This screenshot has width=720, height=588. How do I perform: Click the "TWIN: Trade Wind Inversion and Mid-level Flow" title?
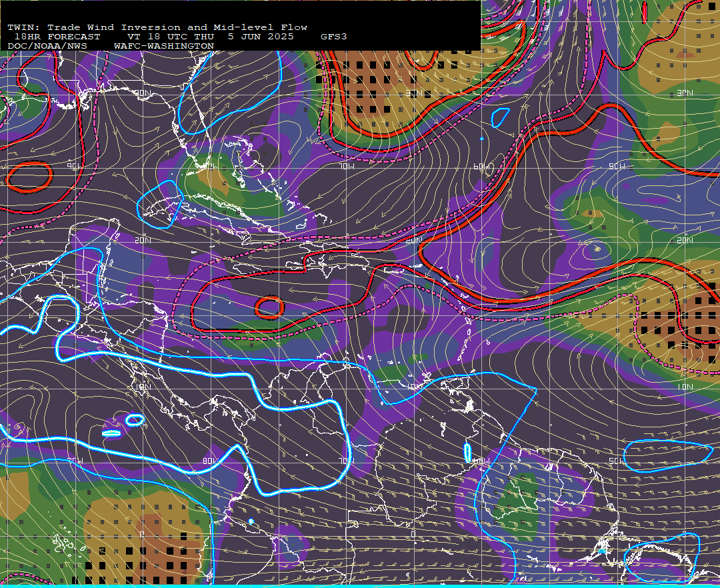[157, 27]
